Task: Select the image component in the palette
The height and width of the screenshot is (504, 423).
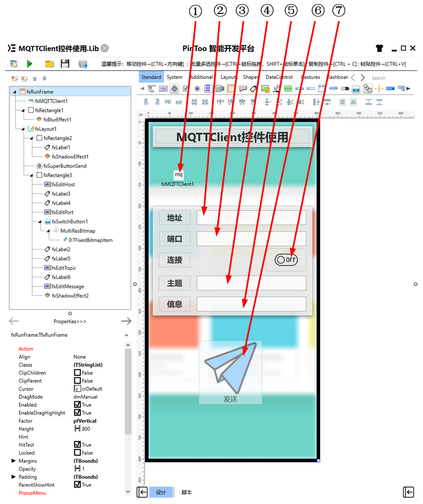Action: point(265,88)
